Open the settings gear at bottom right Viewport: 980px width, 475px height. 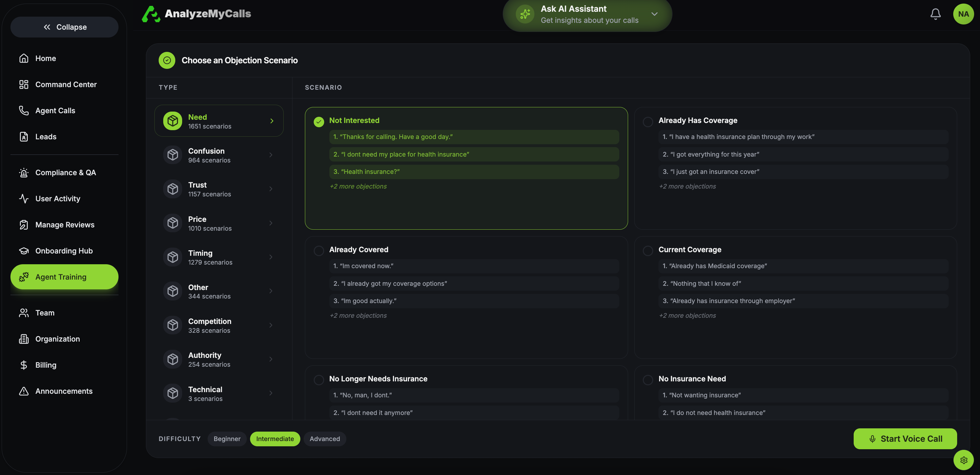click(x=963, y=460)
